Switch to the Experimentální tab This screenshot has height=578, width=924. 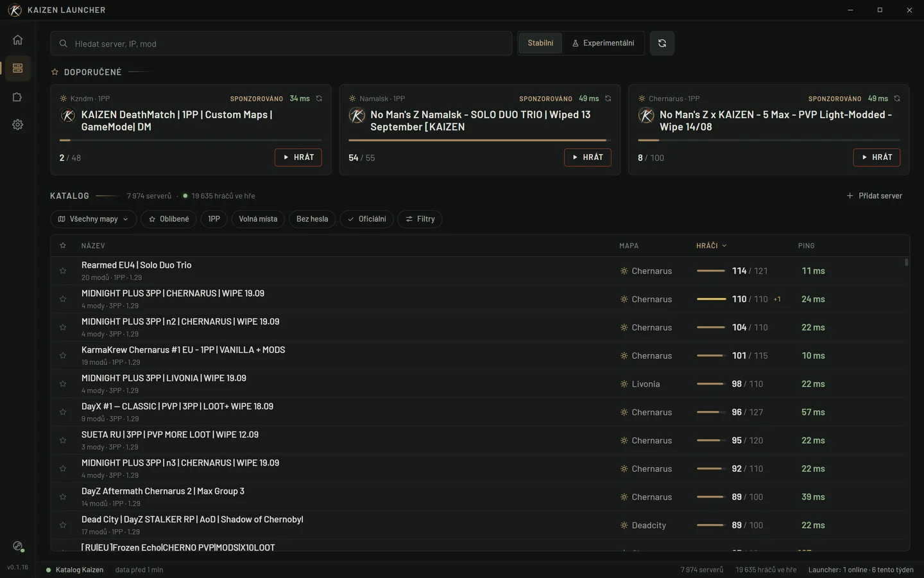(x=603, y=43)
